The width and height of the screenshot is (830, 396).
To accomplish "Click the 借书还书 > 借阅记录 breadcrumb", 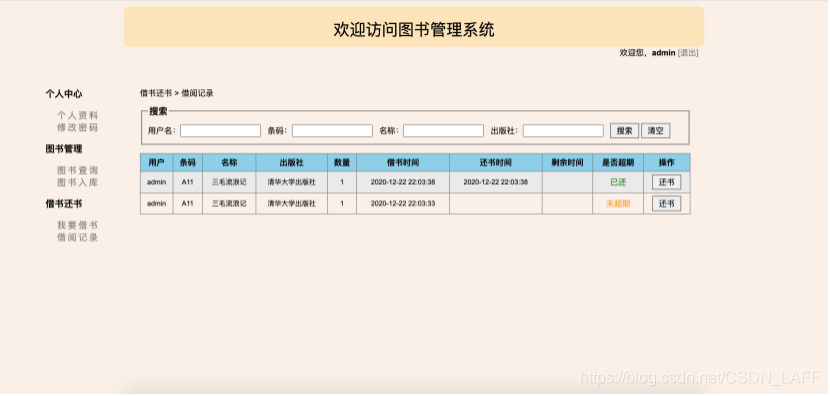I will [x=177, y=94].
